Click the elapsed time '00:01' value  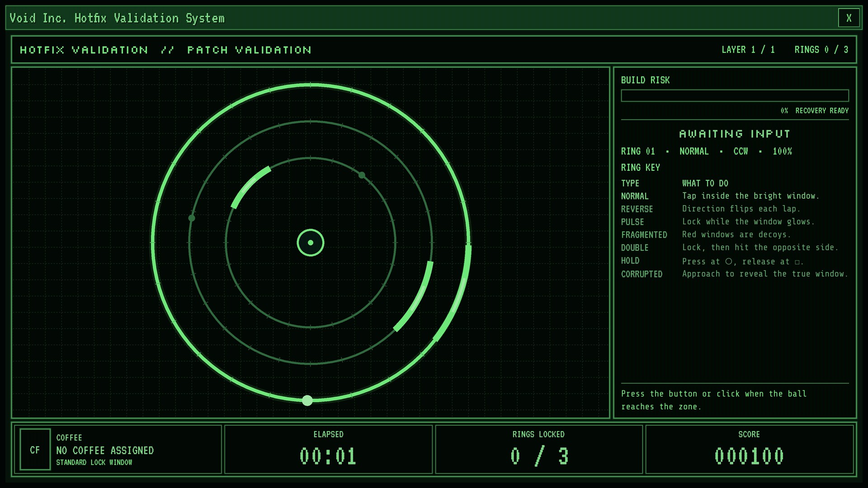coord(328,456)
